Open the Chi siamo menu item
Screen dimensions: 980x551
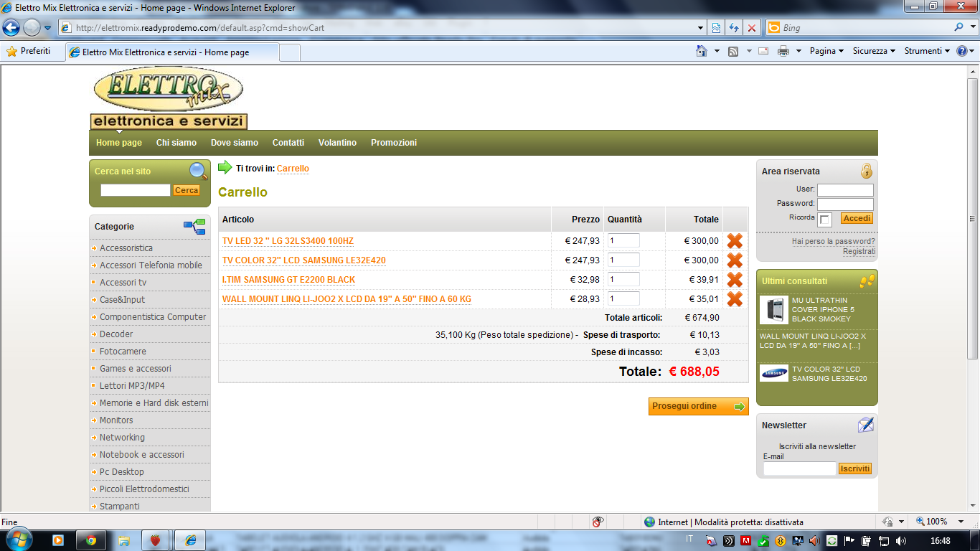pyautogui.click(x=176, y=143)
